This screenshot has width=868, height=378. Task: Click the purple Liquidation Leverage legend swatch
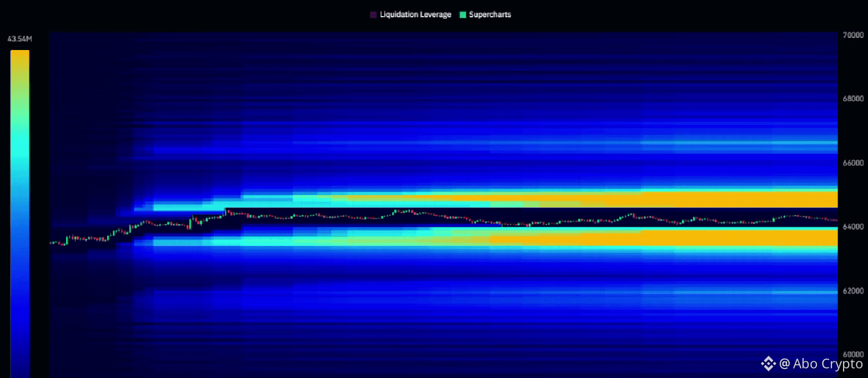(x=373, y=14)
